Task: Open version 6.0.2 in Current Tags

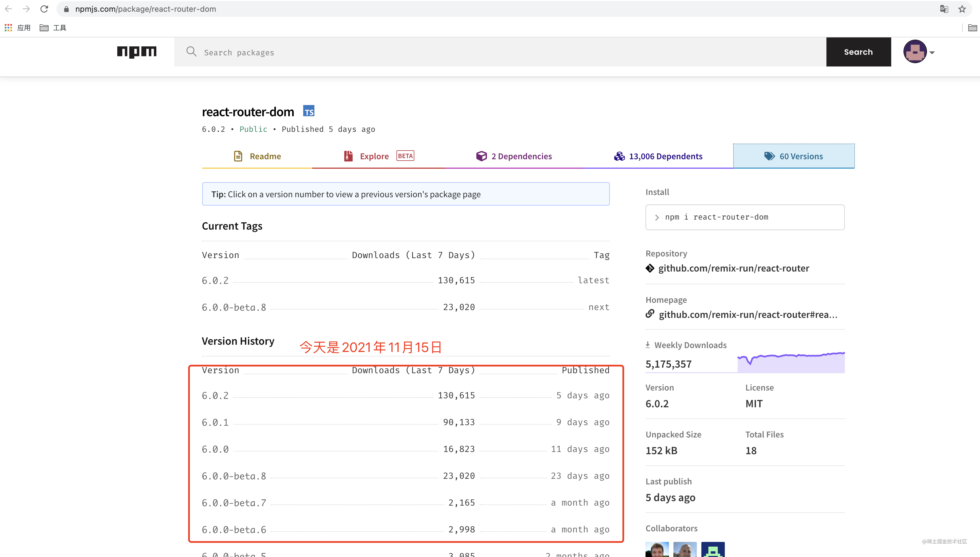Action: tap(215, 280)
